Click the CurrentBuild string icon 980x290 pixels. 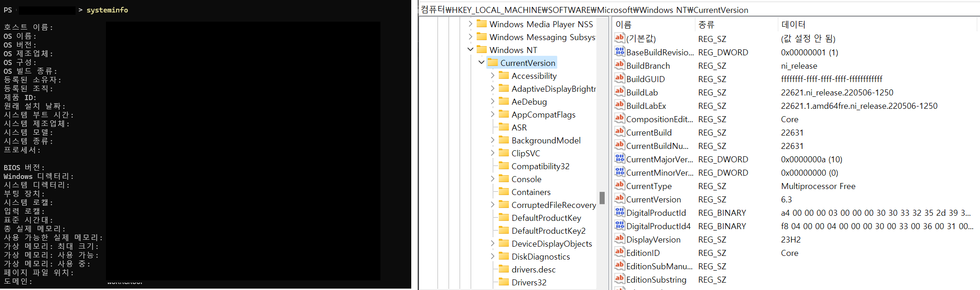point(620,131)
